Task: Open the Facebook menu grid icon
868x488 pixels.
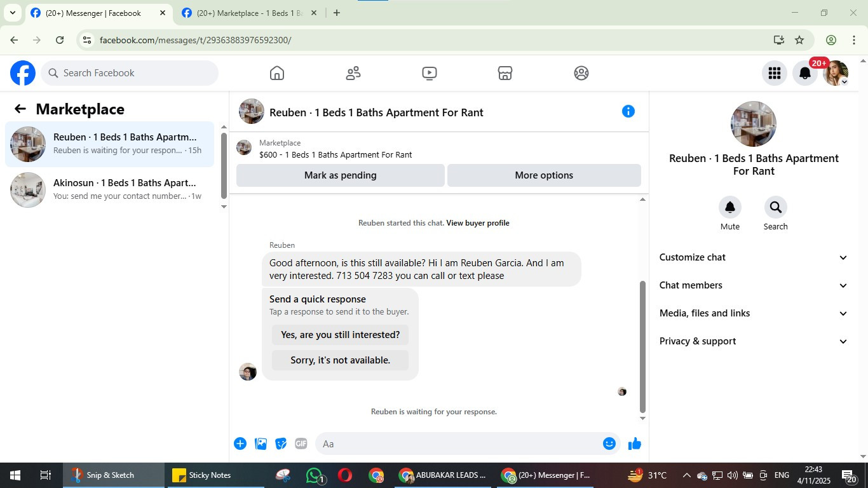Action: click(774, 73)
